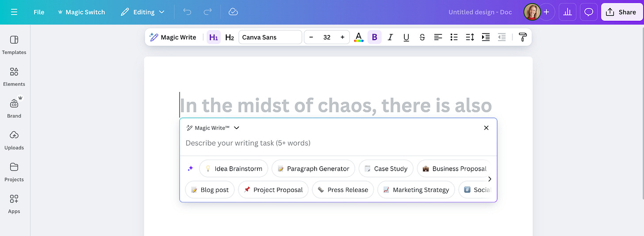Image resolution: width=644 pixels, height=236 pixels.
Task: Expand the Magic Write™ dropdown chevron
Action: [x=237, y=128]
